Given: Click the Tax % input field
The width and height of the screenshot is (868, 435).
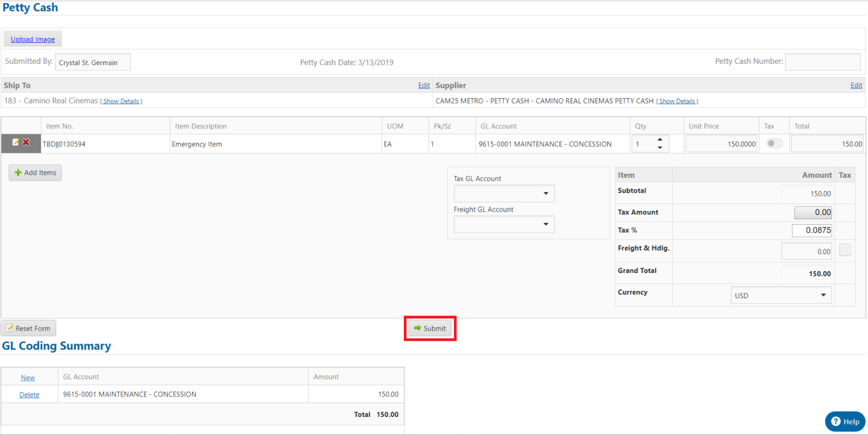Looking at the screenshot, I should point(811,230).
